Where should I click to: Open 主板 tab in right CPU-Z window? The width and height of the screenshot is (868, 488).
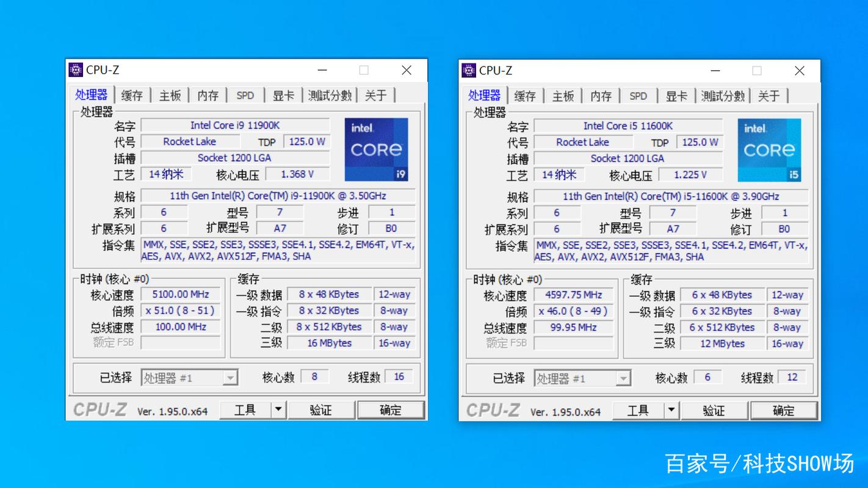(563, 96)
